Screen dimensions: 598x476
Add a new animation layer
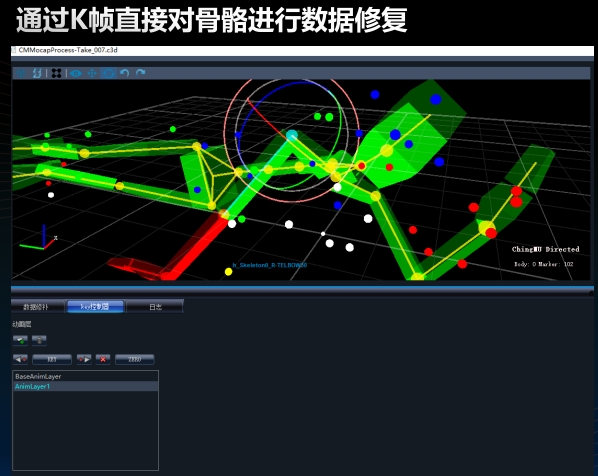click(x=20, y=340)
